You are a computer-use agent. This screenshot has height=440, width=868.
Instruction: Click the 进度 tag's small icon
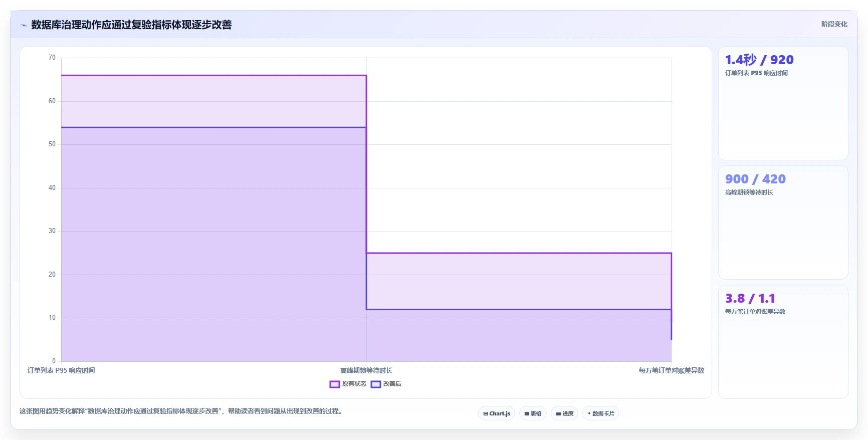pos(558,414)
